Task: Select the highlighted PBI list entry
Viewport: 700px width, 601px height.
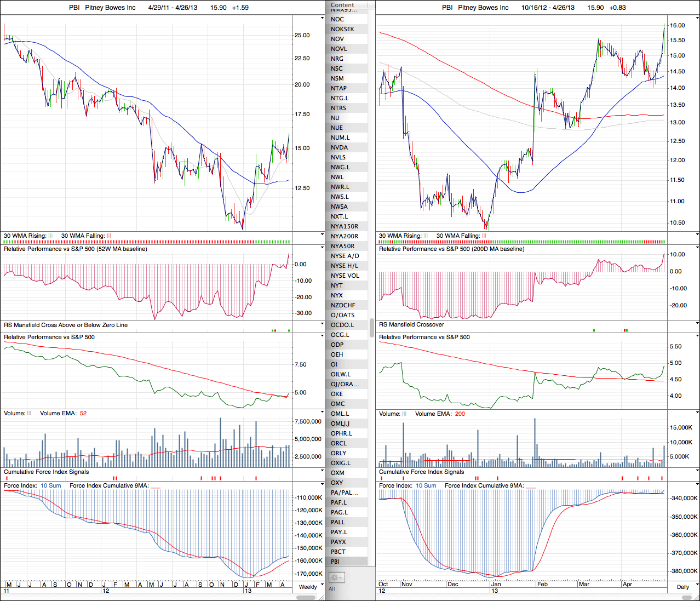Action: [335, 562]
